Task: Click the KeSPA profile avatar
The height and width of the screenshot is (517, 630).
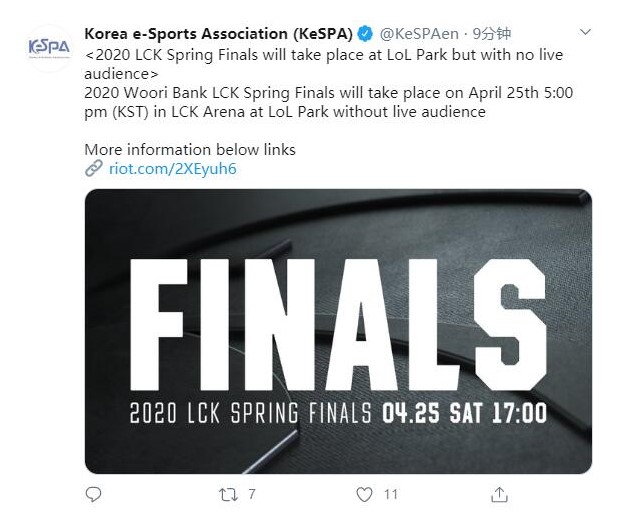Action: coord(49,49)
